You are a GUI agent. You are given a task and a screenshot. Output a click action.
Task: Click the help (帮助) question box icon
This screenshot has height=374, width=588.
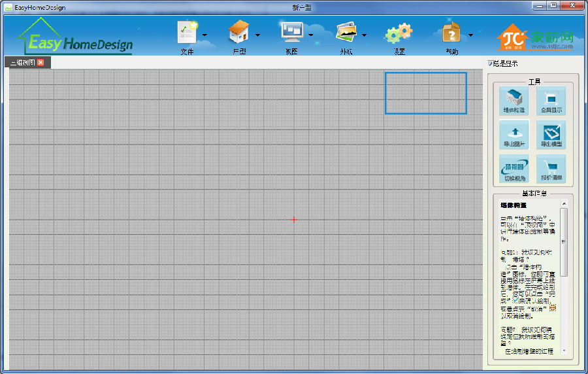click(x=451, y=33)
